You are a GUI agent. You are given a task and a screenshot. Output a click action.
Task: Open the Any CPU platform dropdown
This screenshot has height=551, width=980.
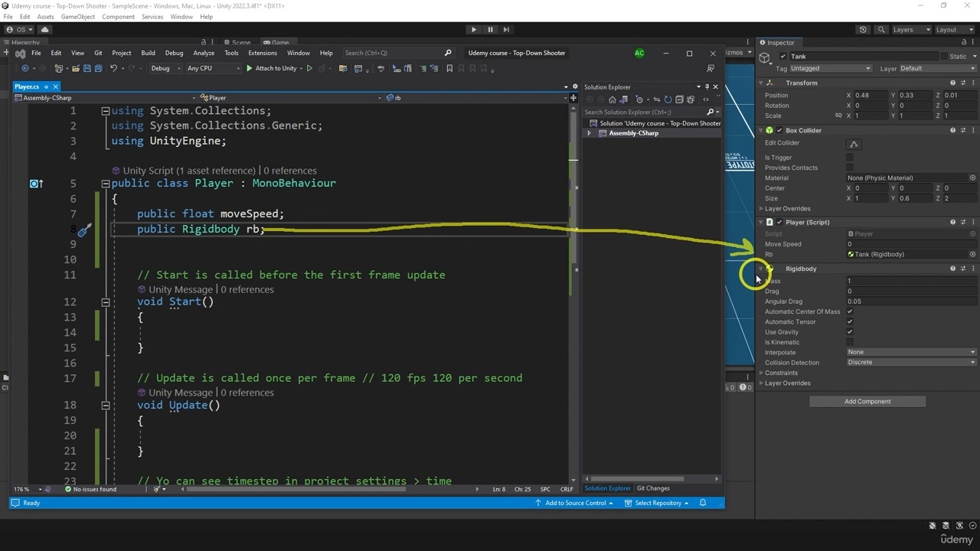(213, 68)
